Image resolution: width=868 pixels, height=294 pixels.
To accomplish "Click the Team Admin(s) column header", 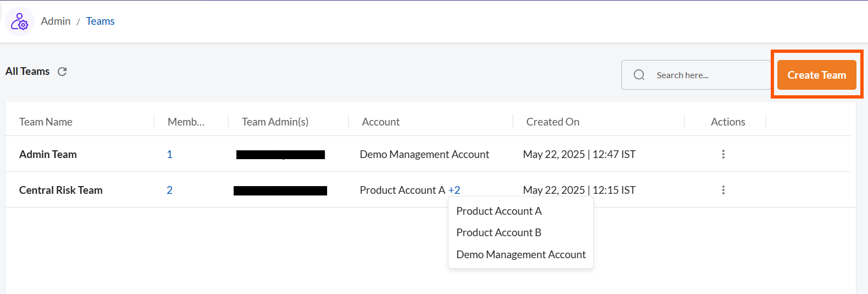I will pos(275,122).
